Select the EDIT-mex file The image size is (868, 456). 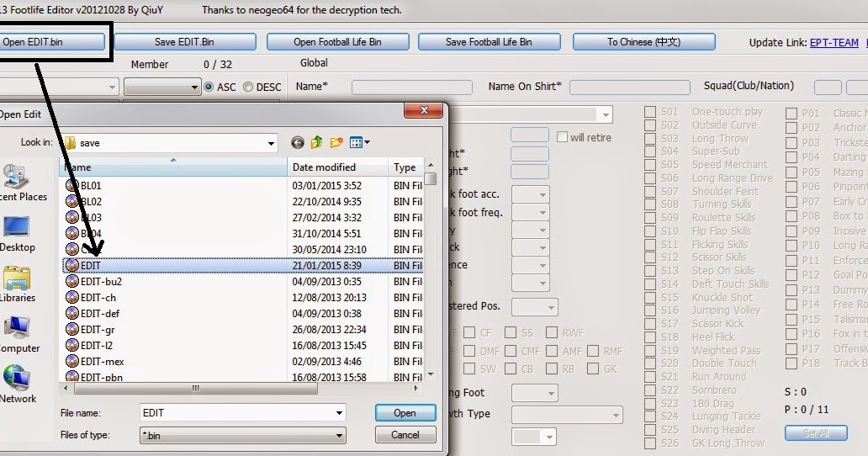tap(95, 362)
